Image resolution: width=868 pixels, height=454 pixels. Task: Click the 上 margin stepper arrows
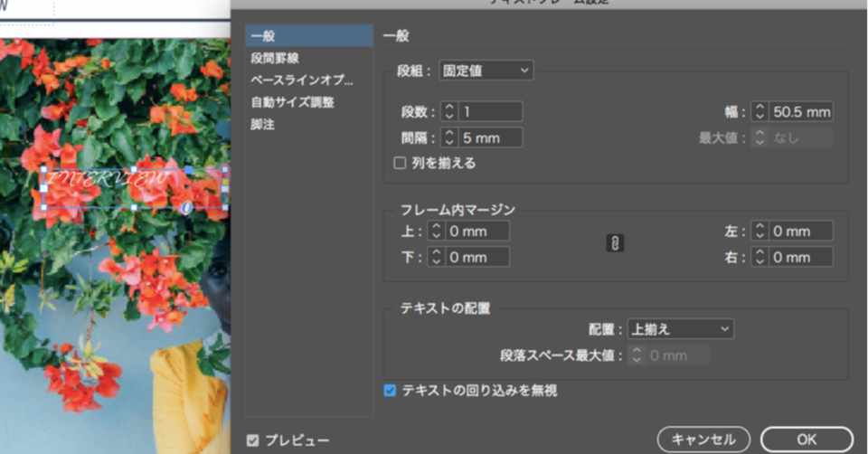(436, 231)
